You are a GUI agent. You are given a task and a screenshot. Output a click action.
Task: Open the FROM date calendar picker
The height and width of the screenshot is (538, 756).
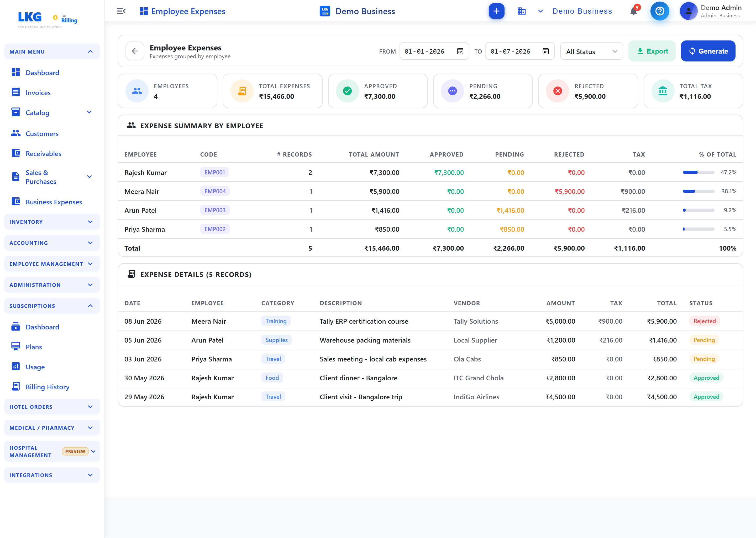tap(460, 51)
